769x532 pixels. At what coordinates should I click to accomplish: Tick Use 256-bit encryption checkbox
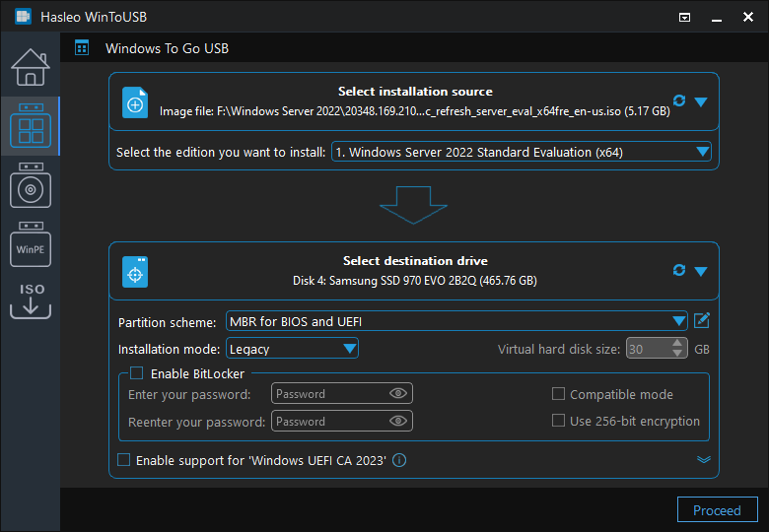coord(558,421)
